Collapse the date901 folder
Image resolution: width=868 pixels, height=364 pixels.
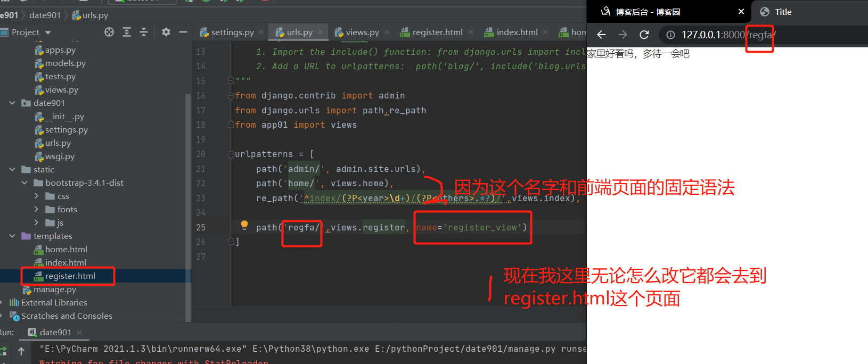click(12, 103)
